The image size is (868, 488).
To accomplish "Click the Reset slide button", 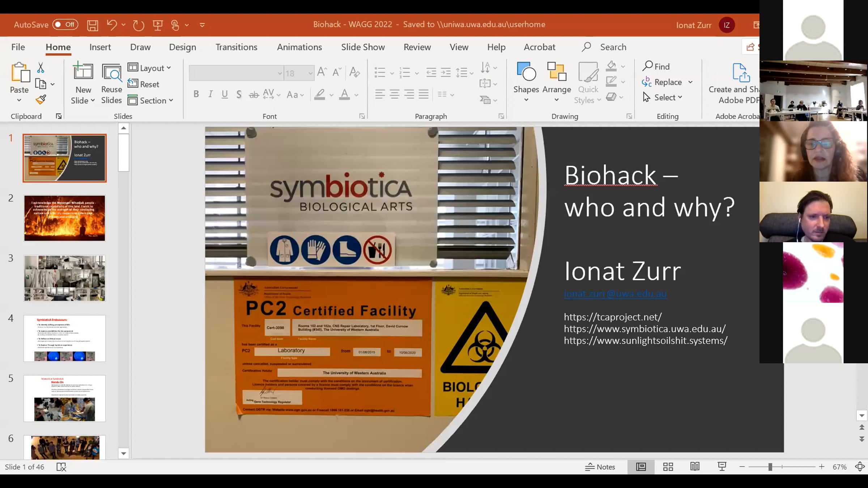I will (x=144, y=84).
